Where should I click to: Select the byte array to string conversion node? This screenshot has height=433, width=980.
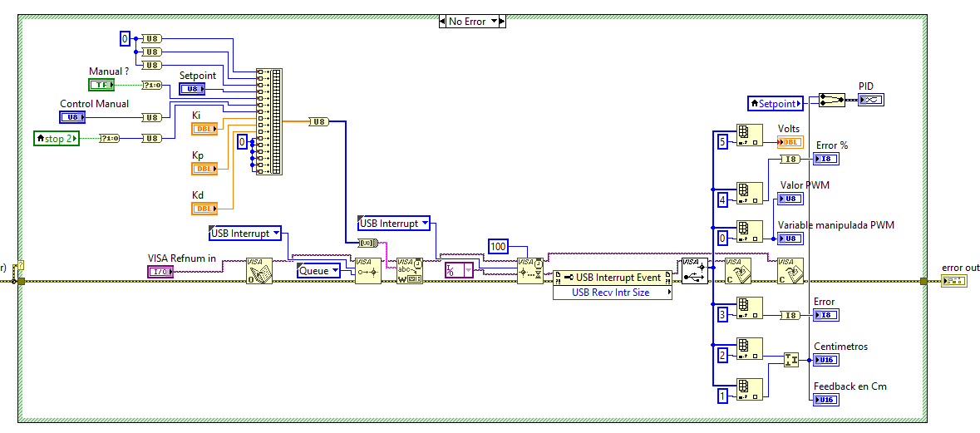click(x=369, y=242)
